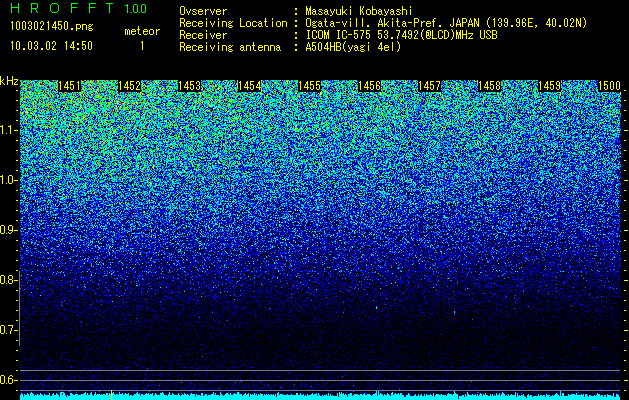The height and width of the screenshot is (400, 629).
Task: Click the 0.9 frequency axis label
Action: 7,230
